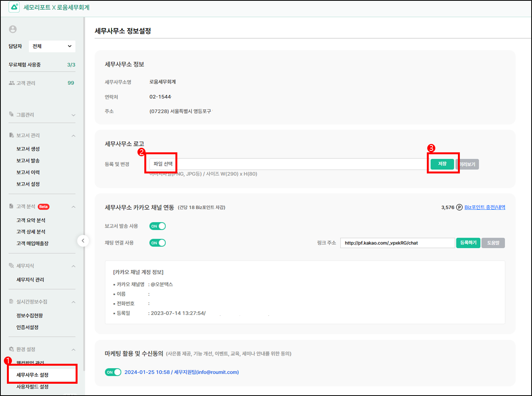Click the kakao 링크 주소 input field
532x396 pixels.
(x=397, y=243)
